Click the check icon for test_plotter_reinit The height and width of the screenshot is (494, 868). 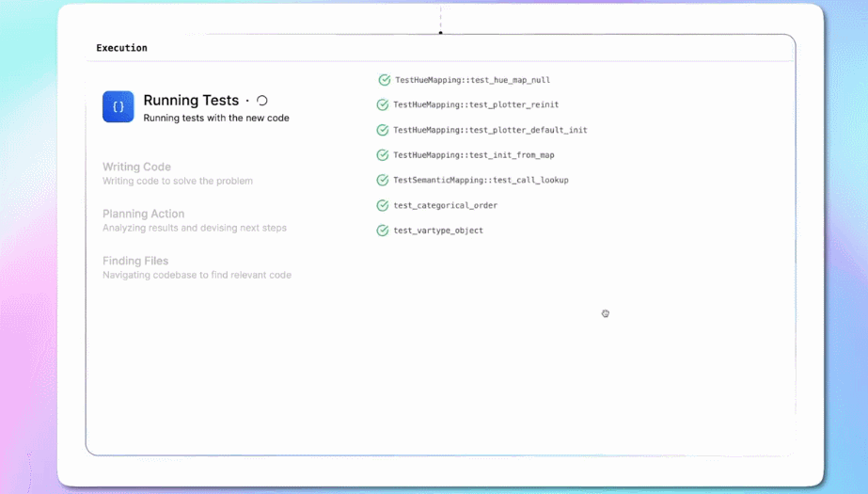pyautogui.click(x=383, y=104)
